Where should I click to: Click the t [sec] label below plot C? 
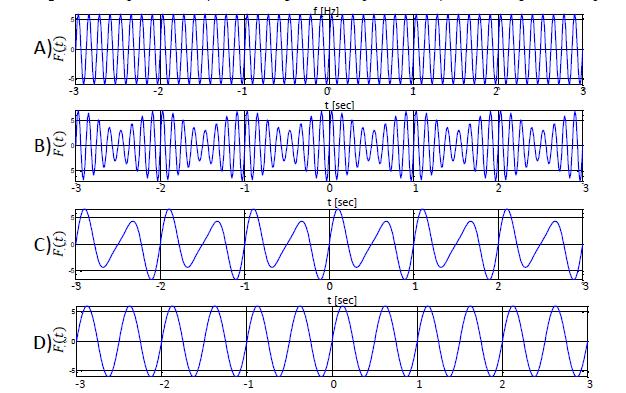[x=342, y=300]
